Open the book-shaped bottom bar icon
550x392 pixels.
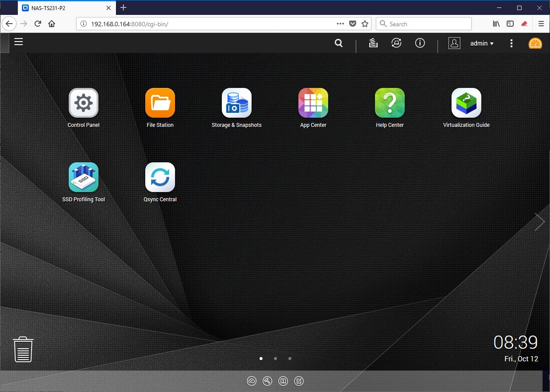click(x=283, y=381)
